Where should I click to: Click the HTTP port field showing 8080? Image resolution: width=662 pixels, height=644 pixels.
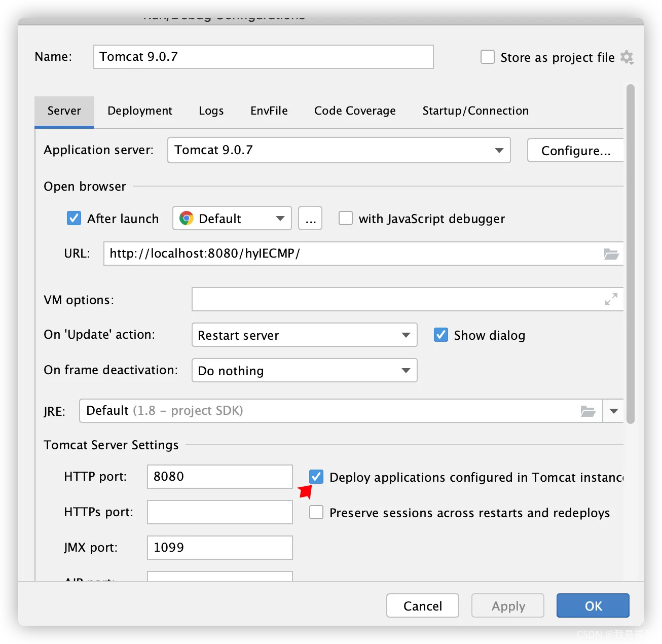pyautogui.click(x=220, y=477)
